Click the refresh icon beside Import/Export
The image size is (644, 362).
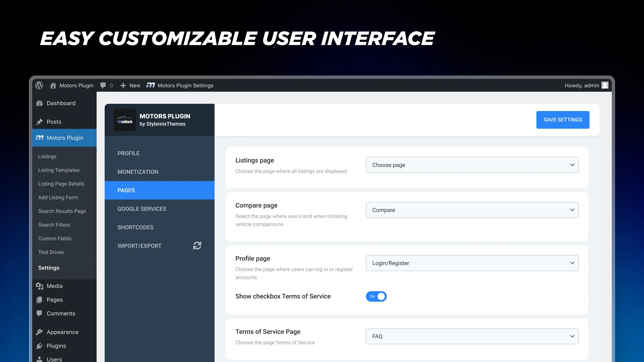[197, 246]
